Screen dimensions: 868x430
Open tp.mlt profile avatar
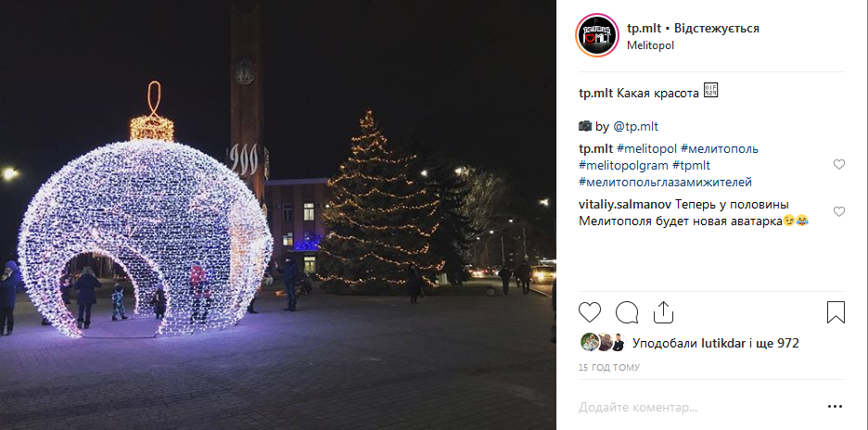click(597, 35)
